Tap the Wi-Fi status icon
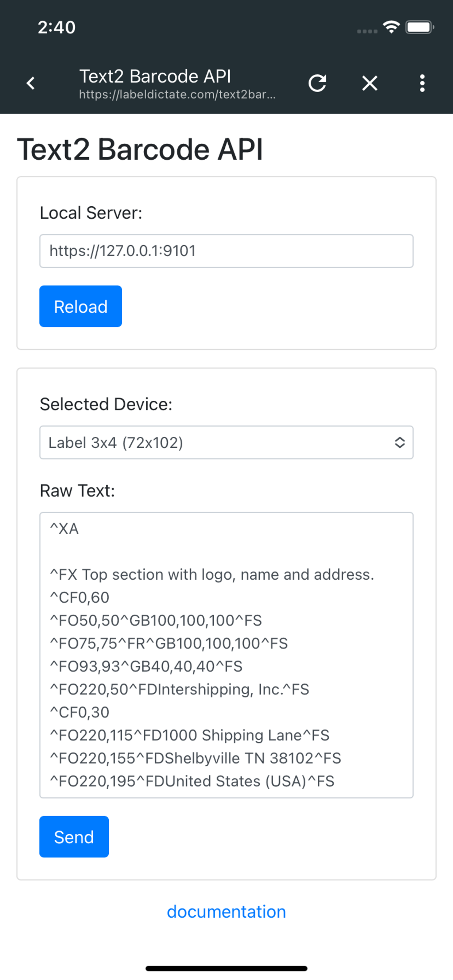453x980 pixels. click(391, 27)
